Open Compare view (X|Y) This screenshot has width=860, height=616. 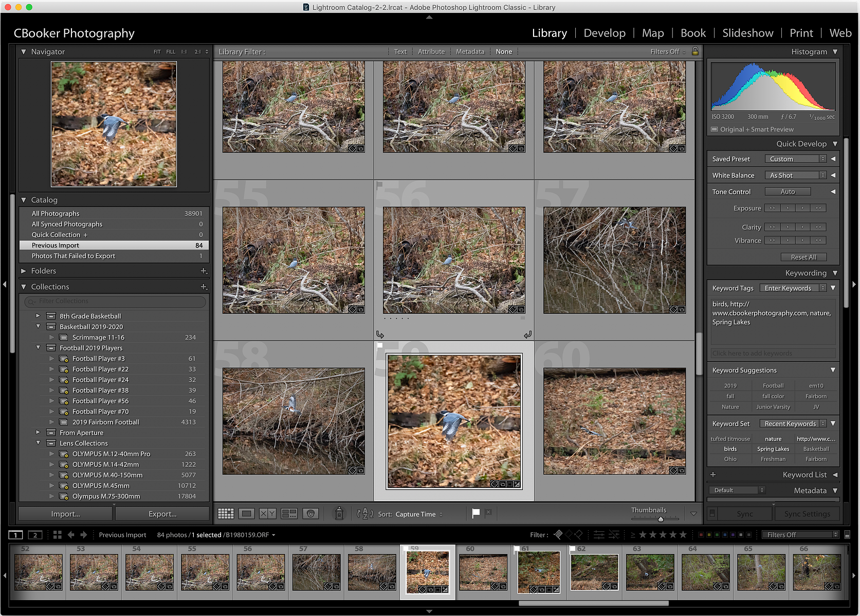pyautogui.click(x=268, y=513)
